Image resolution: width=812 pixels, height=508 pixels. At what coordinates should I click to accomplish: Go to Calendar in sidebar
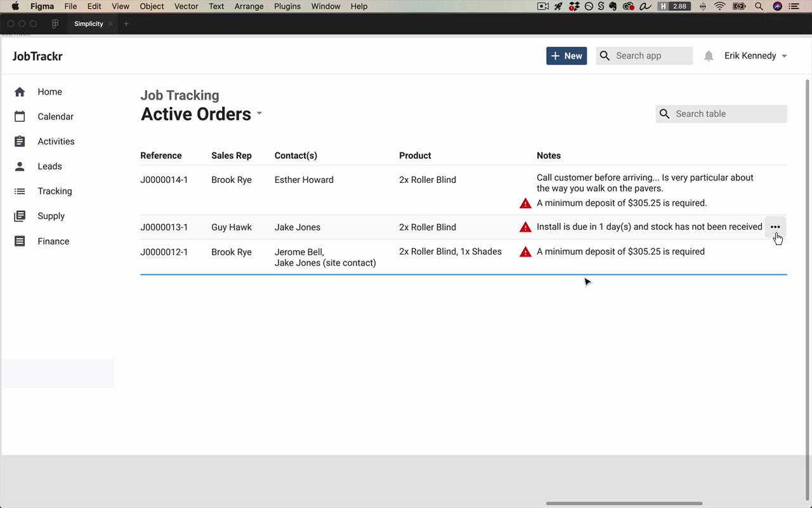click(x=55, y=117)
